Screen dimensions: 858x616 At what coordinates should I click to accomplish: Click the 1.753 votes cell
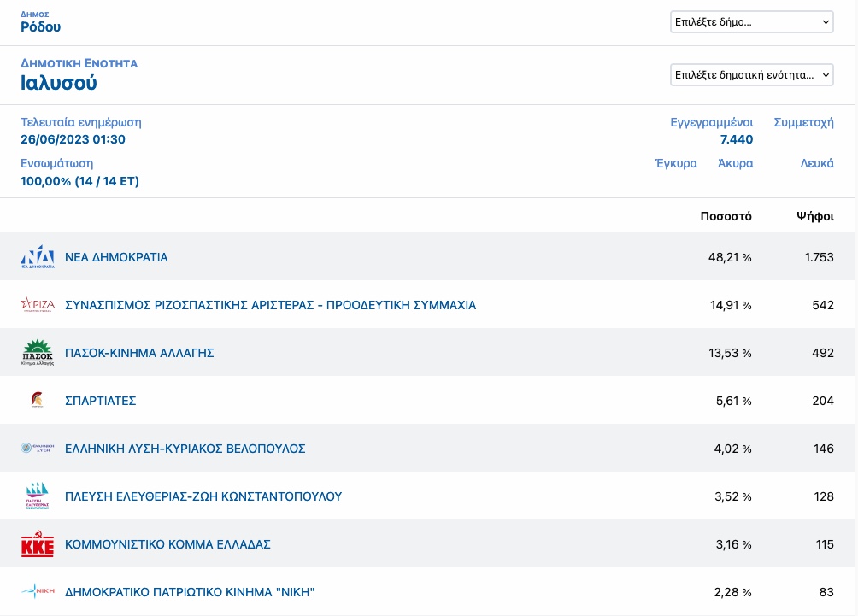tap(820, 257)
